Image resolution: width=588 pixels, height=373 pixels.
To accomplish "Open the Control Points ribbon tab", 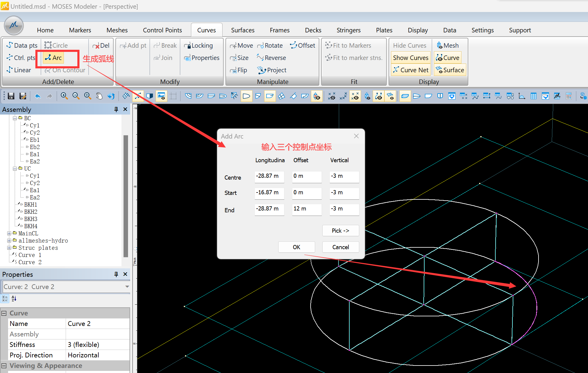I will click(162, 30).
